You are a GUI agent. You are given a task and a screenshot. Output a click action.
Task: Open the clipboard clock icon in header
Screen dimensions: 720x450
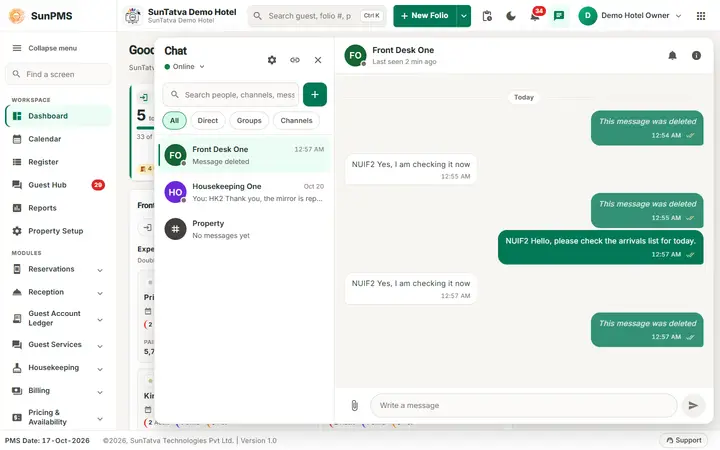pos(487,16)
